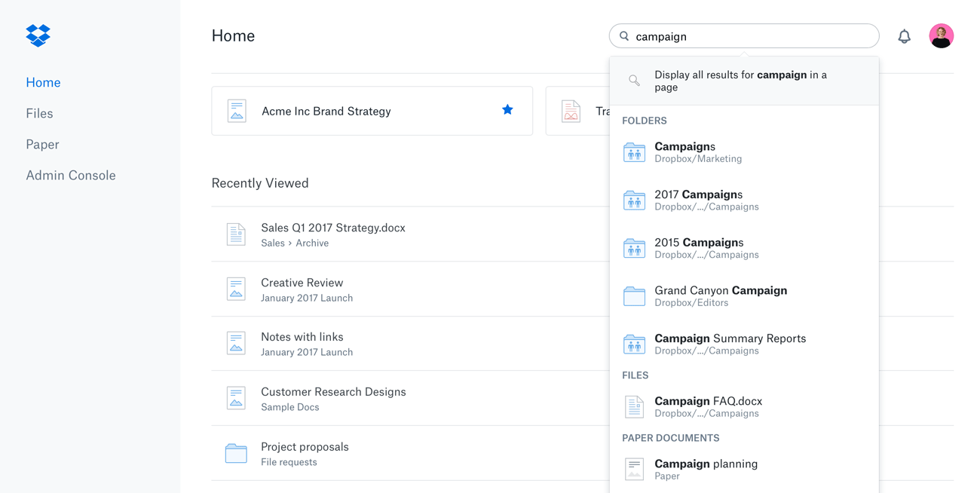Click the Campaign planning paper icon

pos(634,469)
